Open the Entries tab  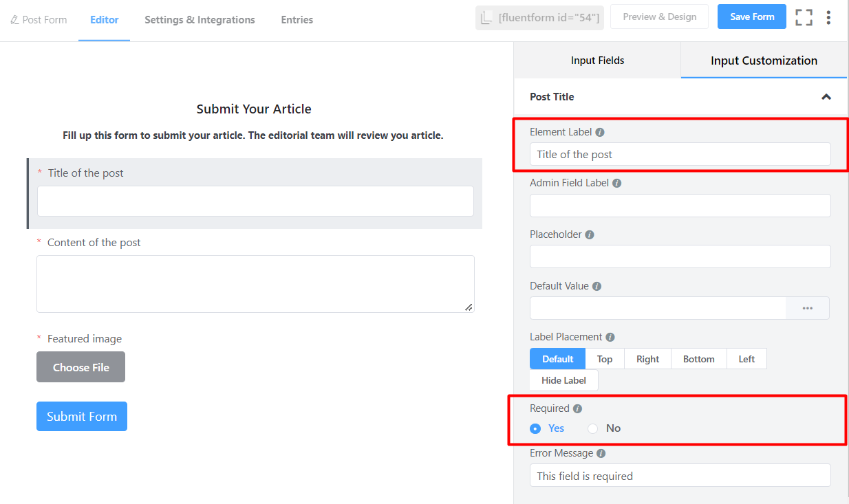click(x=297, y=20)
